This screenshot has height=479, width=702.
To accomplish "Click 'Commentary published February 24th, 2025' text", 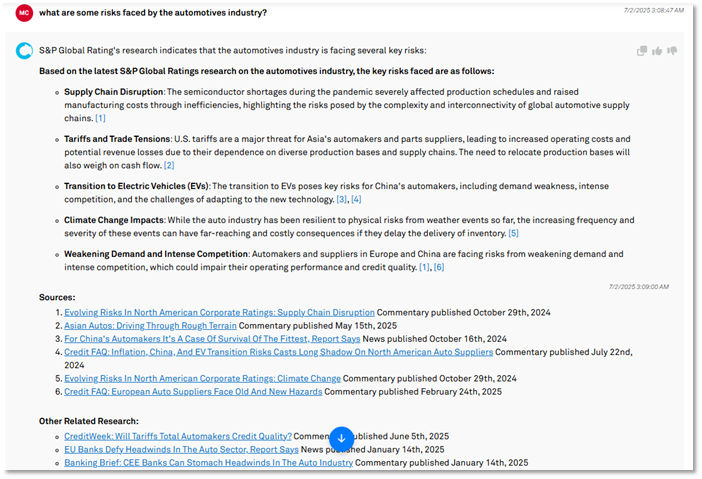I will click(x=413, y=392).
